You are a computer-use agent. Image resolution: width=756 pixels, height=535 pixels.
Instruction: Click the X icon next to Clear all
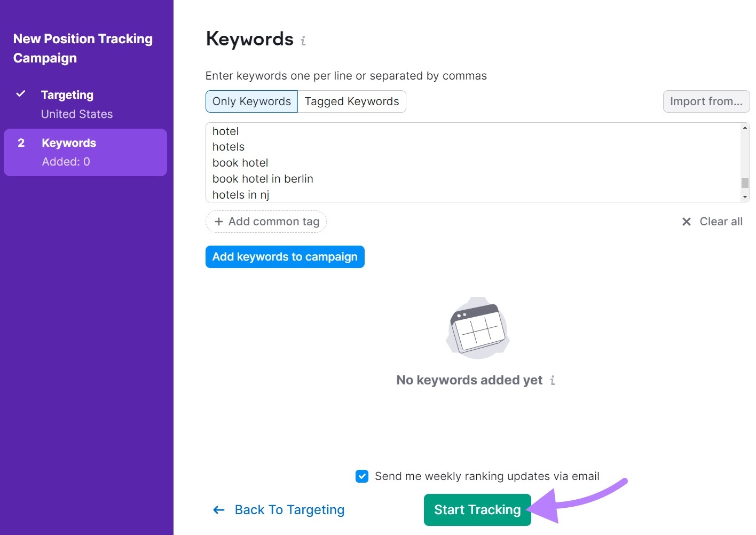(687, 221)
